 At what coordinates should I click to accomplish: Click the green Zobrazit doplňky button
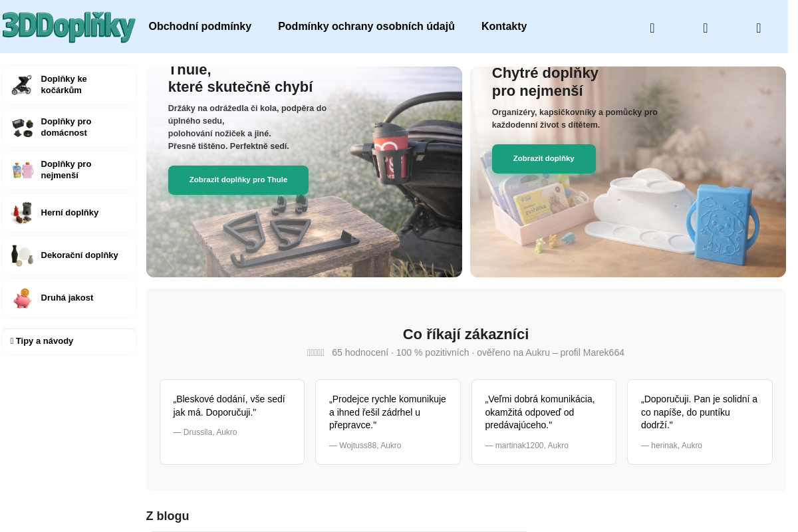(544, 159)
